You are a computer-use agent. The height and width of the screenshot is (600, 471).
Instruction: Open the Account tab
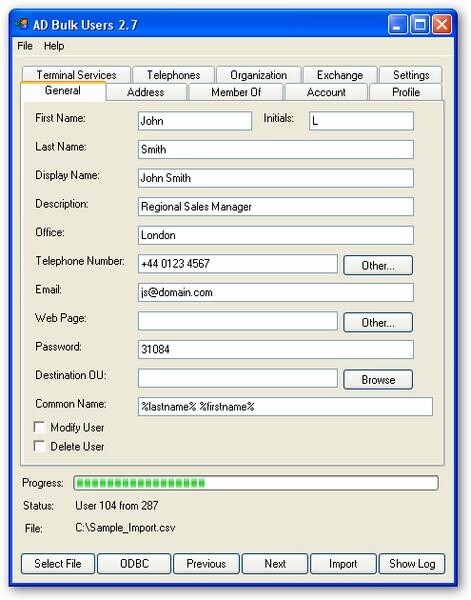pyautogui.click(x=326, y=92)
